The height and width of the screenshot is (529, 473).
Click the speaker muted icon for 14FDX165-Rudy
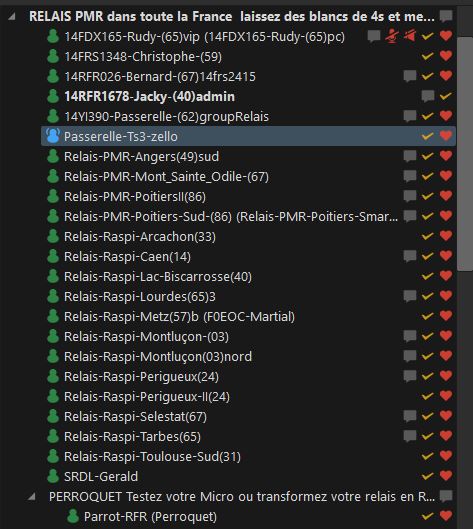[x=410, y=36]
